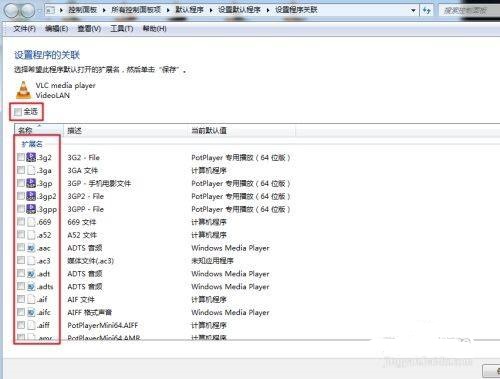Click the AIFF 格式声音 description text
The image size is (500, 379).
click(x=90, y=312)
